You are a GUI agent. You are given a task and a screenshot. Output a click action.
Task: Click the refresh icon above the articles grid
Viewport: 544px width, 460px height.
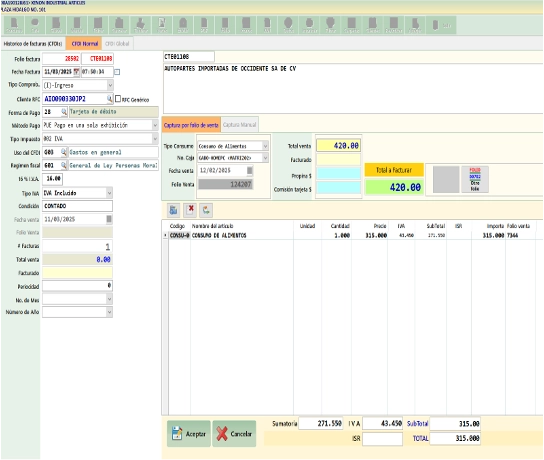206,210
